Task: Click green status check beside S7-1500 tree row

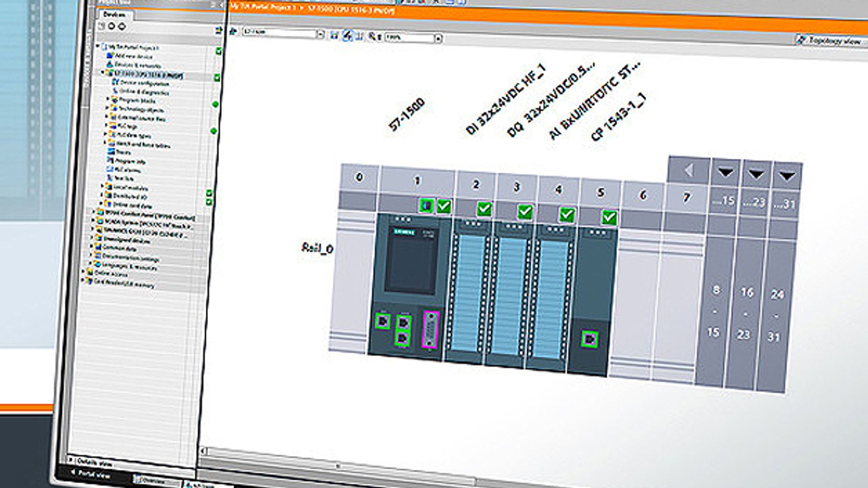Action: (x=217, y=78)
